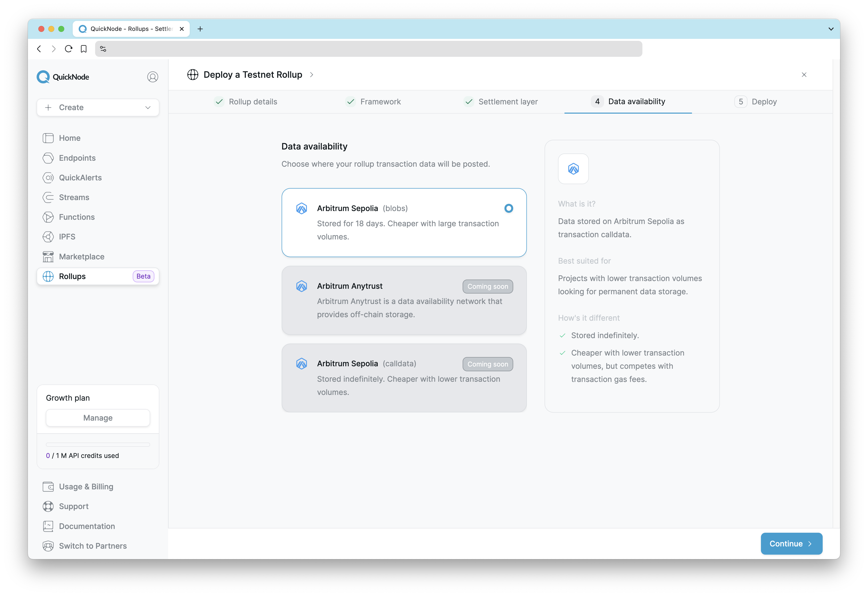Click the globe icon beside Deploy a Testnet Rollup
The width and height of the screenshot is (868, 596).
(193, 75)
